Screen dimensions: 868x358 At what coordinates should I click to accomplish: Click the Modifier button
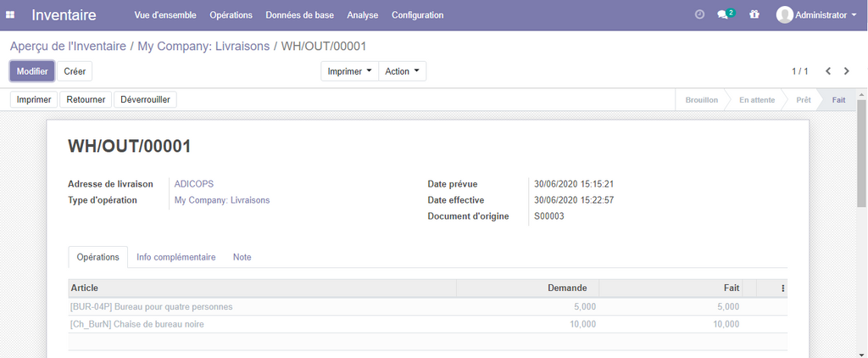click(32, 71)
